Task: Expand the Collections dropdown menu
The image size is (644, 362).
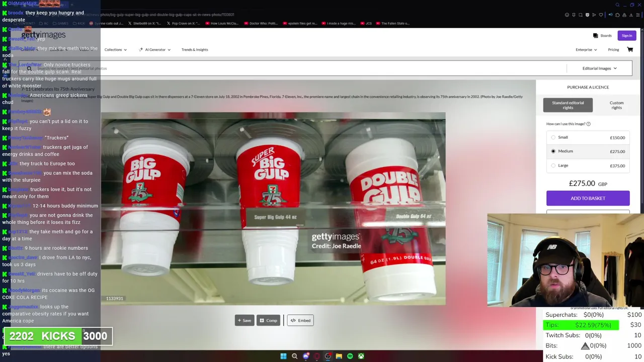Action: click(x=115, y=50)
